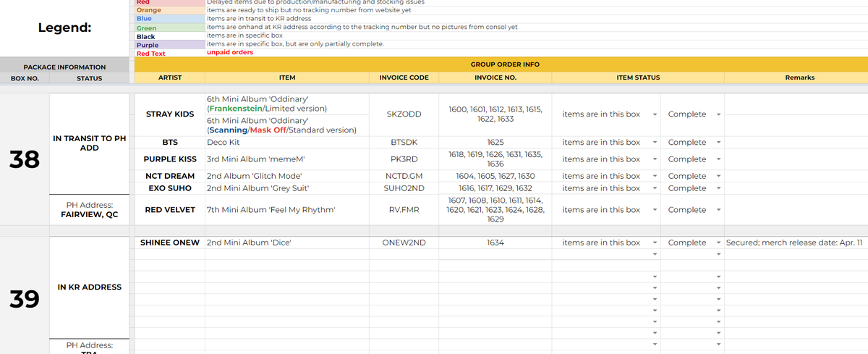Click the 'items are in transit to KR address' description
The height and width of the screenshot is (354, 868).
click(x=259, y=19)
